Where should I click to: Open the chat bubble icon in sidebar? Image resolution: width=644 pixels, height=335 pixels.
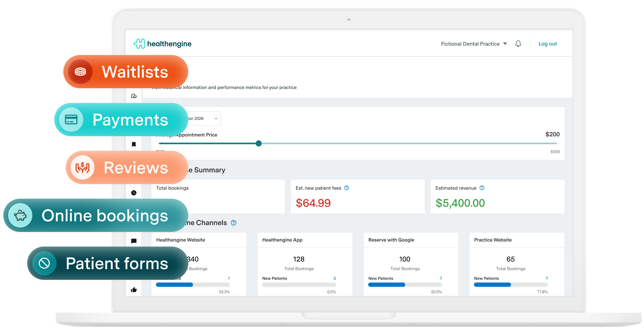[x=134, y=241]
